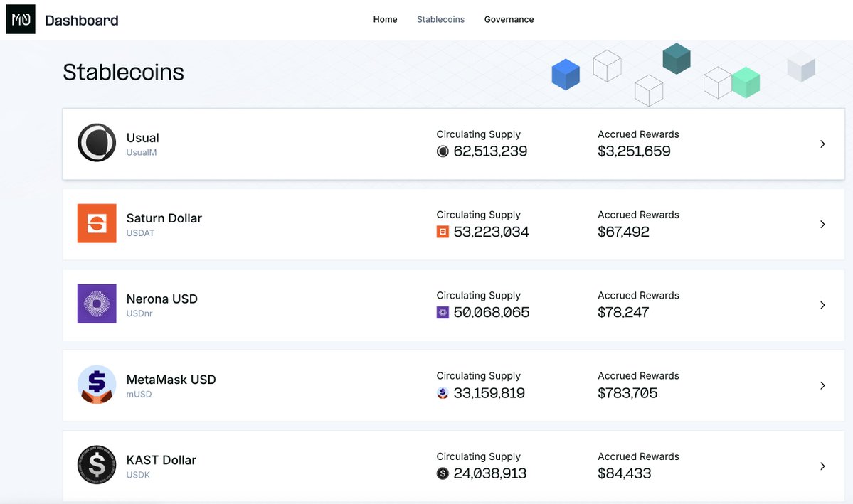Expand the Saturn Dollar row chevron

(x=822, y=225)
